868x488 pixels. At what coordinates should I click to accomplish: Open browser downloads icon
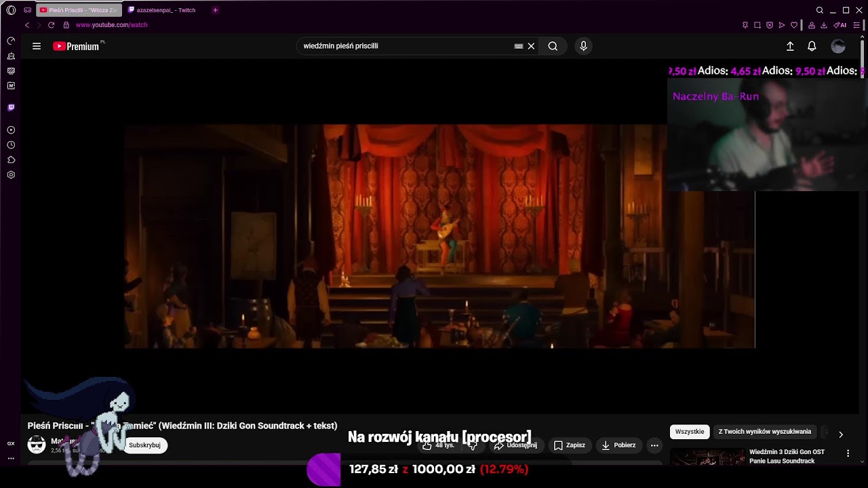point(824,25)
